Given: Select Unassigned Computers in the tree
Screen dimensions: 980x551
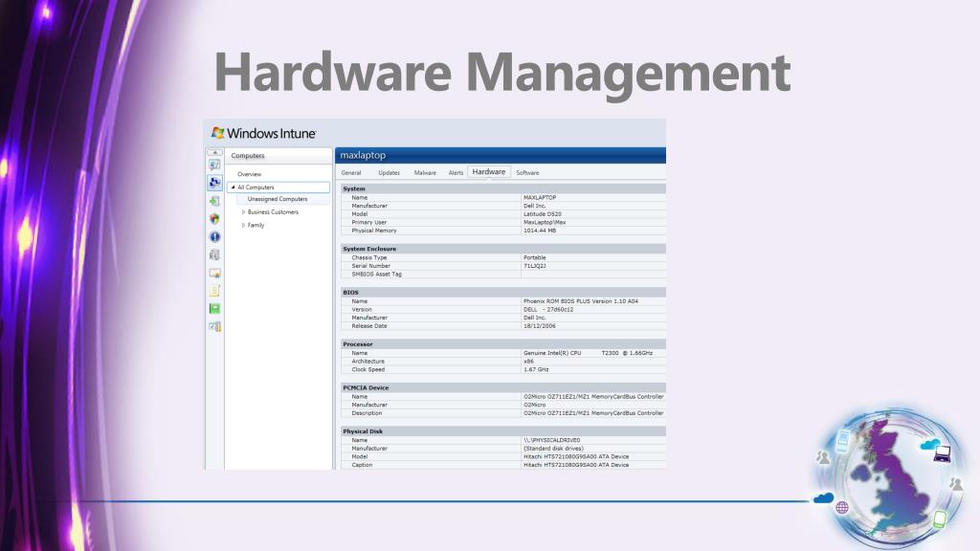Looking at the screenshot, I should [278, 199].
